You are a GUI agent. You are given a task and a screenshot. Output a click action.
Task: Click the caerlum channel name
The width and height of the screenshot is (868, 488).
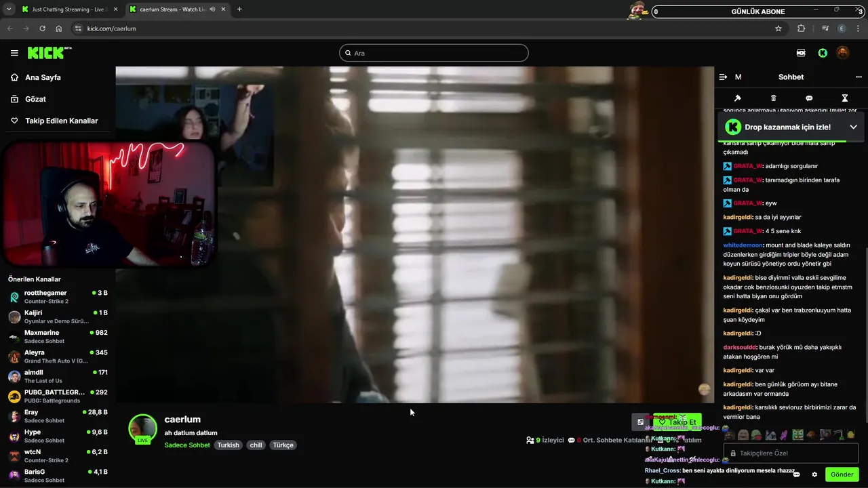[x=182, y=420]
